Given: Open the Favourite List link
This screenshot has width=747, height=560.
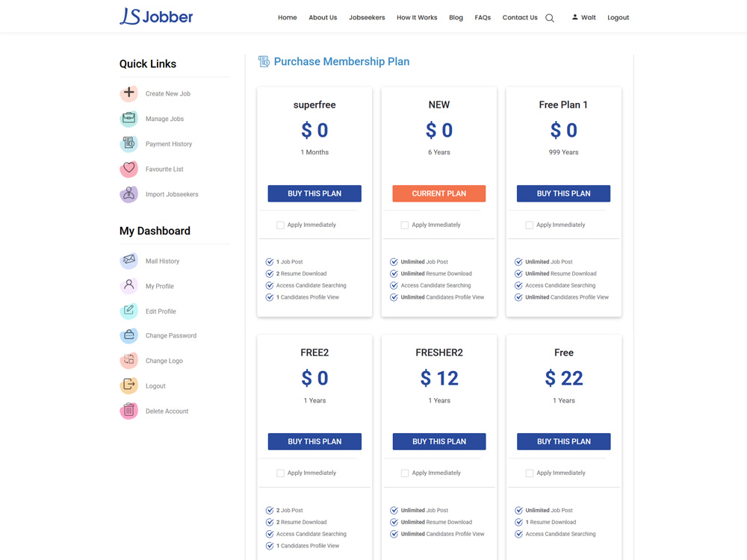Looking at the screenshot, I should pyautogui.click(x=164, y=169).
